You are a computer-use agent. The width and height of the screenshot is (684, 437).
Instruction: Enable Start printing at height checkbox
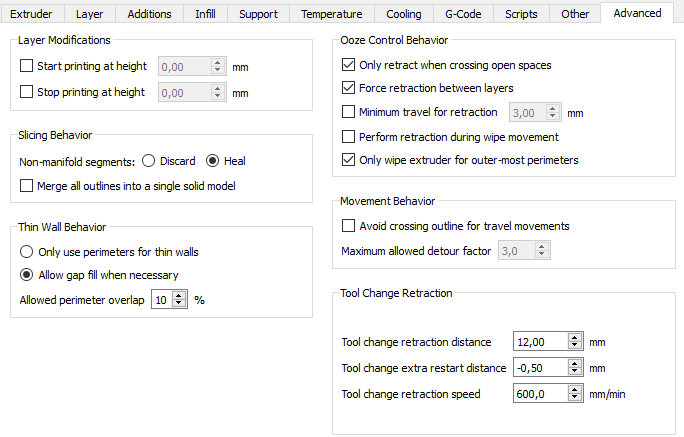(27, 67)
